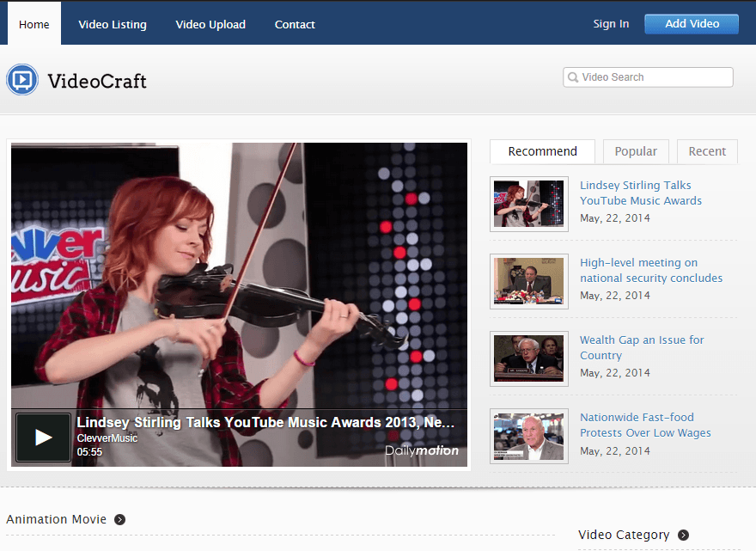Click the Add Video button
This screenshot has height=551, width=756.
pyautogui.click(x=692, y=24)
